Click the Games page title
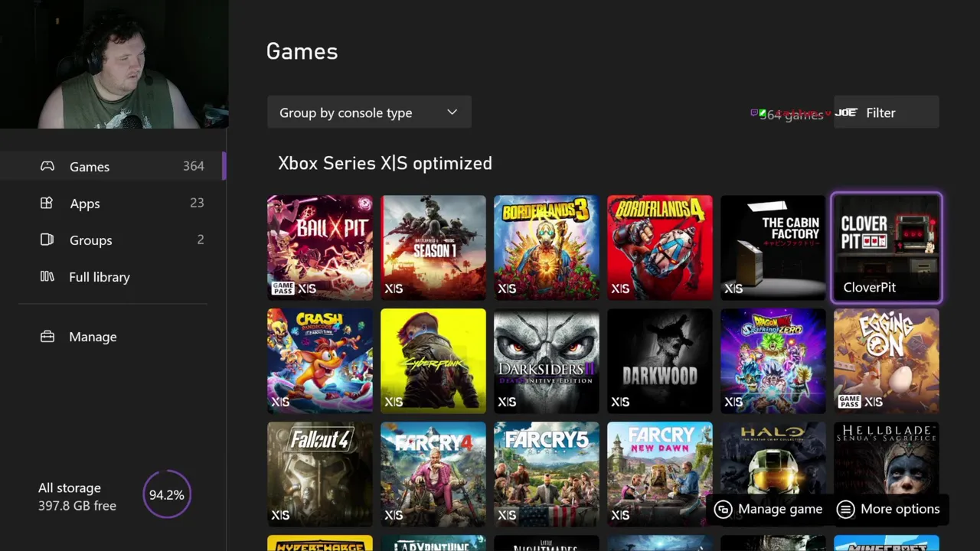Viewport: 980px width, 551px height. 302,51
